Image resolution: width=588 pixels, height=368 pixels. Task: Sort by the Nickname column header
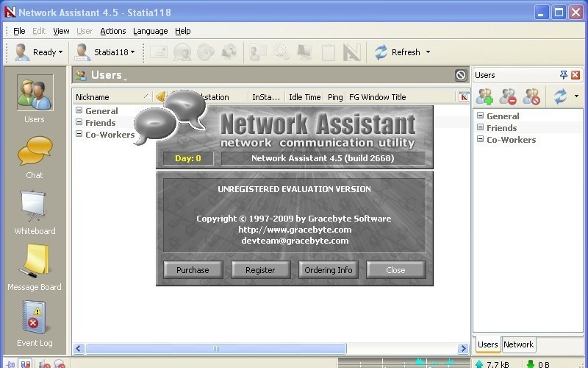[112, 97]
